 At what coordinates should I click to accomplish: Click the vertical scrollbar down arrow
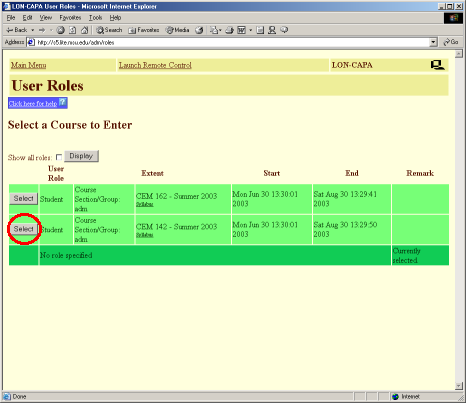pos(459,386)
